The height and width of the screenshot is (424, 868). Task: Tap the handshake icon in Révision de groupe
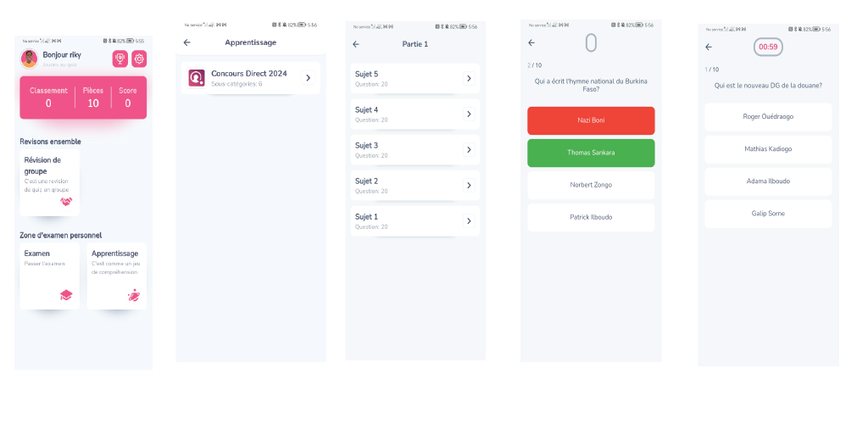pyautogui.click(x=66, y=202)
